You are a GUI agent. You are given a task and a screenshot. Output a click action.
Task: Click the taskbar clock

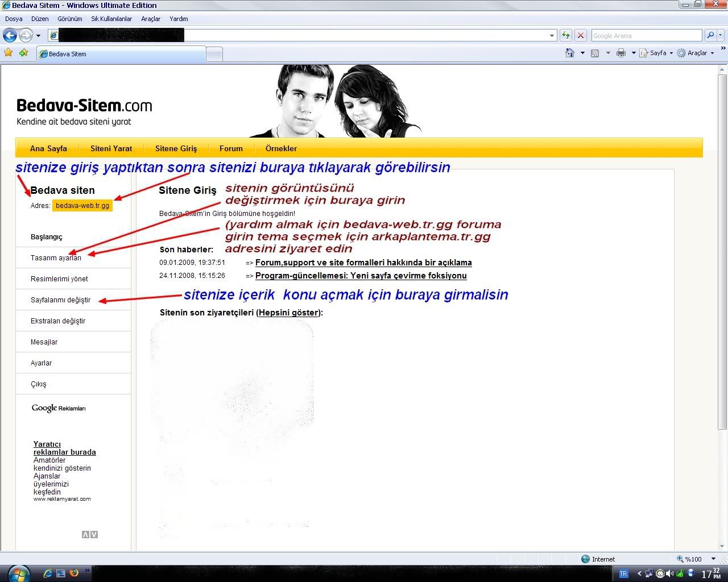coord(712,573)
